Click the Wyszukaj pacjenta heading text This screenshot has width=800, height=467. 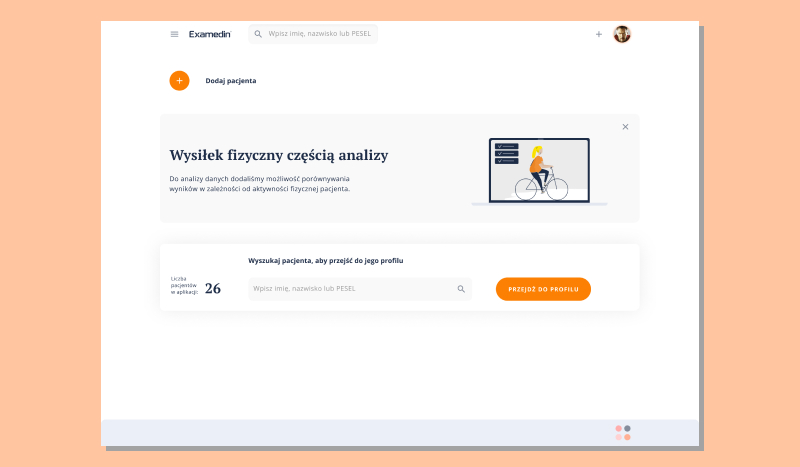pos(326,261)
